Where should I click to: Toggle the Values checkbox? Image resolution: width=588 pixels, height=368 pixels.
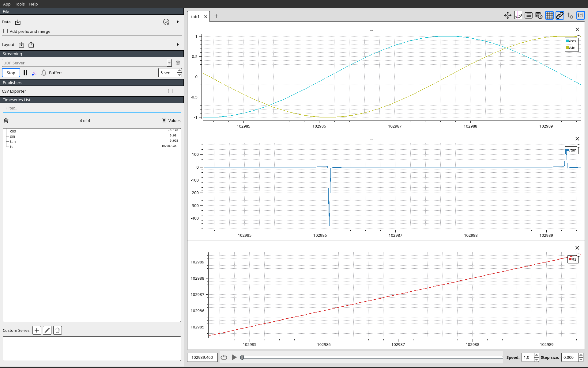(x=164, y=120)
